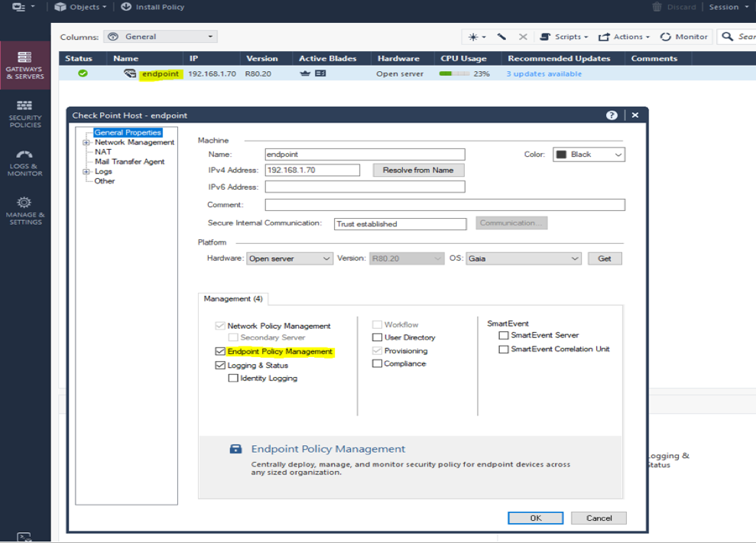Sort by Status column header

pos(79,58)
